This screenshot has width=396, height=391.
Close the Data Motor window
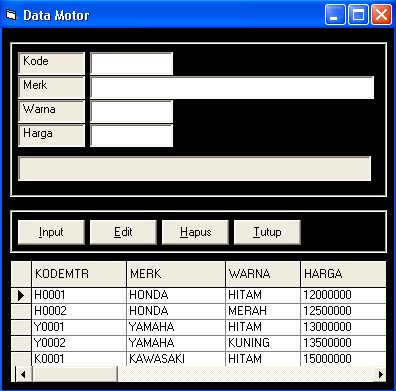coord(382,15)
